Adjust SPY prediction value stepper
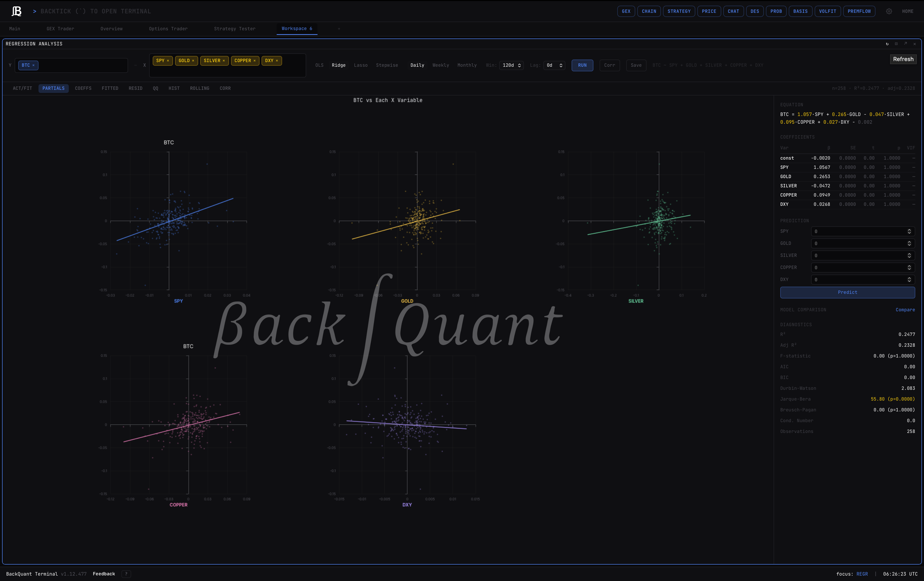Screen dimensions: 924x581 point(909,231)
